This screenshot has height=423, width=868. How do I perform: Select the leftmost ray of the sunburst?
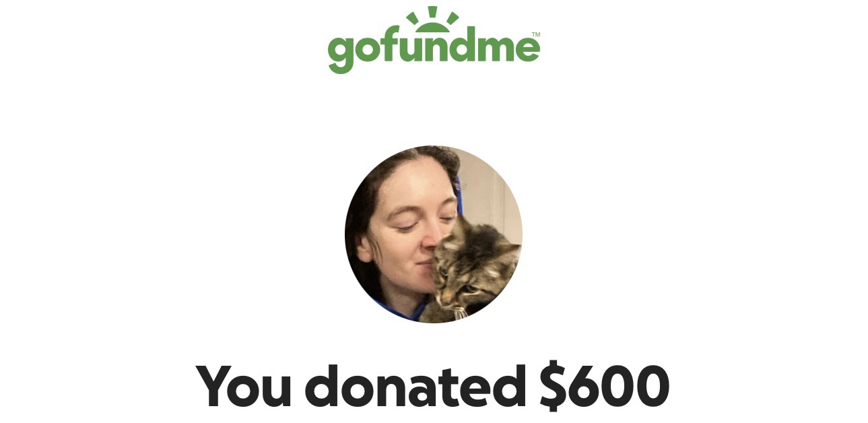(x=413, y=18)
